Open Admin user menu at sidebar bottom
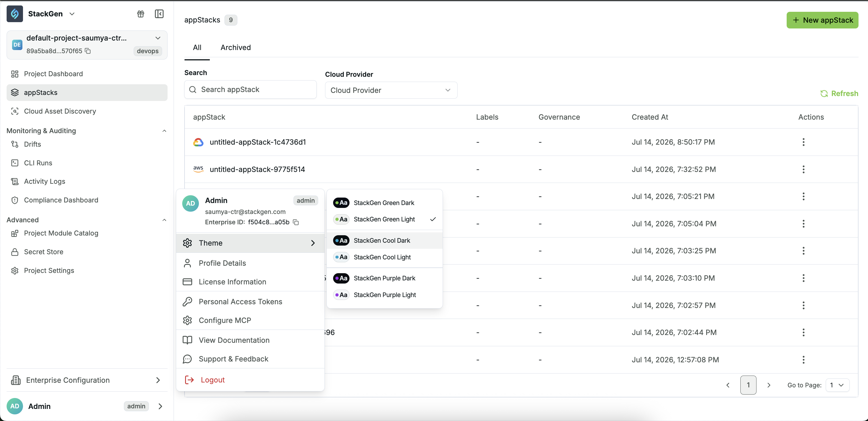This screenshot has width=868, height=421. [87, 406]
